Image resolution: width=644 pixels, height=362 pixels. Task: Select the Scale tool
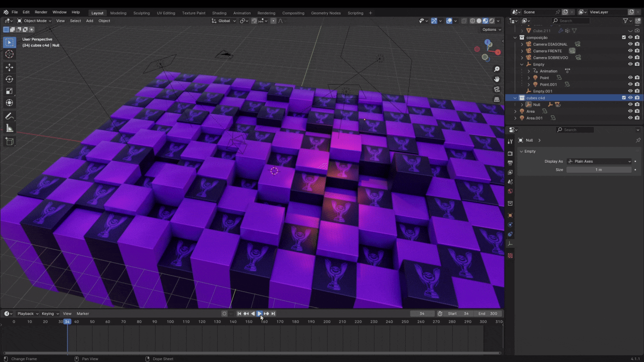pyautogui.click(x=9, y=91)
